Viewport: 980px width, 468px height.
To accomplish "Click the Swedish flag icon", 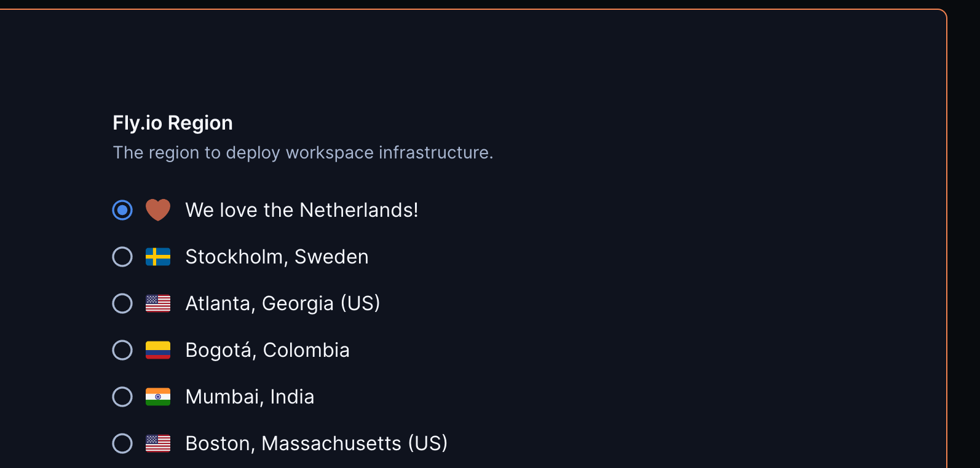I will 158,257.
